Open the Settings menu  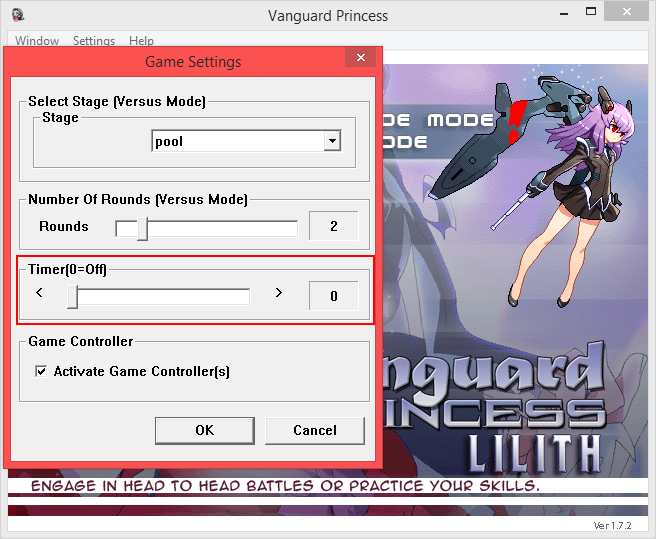[94, 41]
